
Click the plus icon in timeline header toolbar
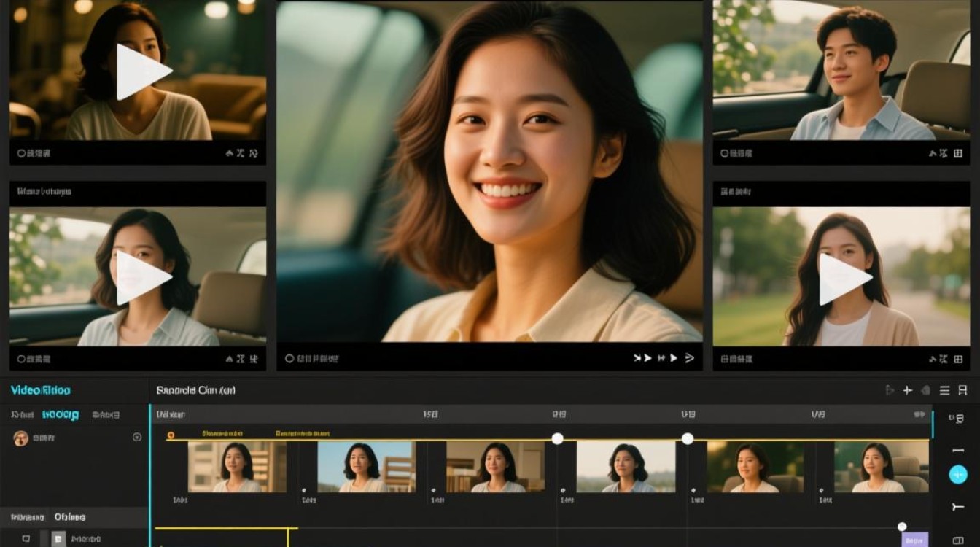[x=908, y=390]
